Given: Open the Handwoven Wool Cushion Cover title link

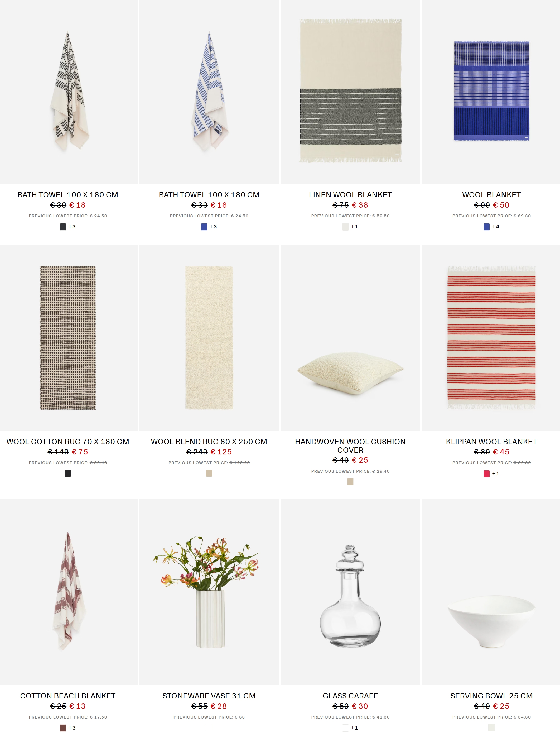Looking at the screenshot, I should 350,446.
